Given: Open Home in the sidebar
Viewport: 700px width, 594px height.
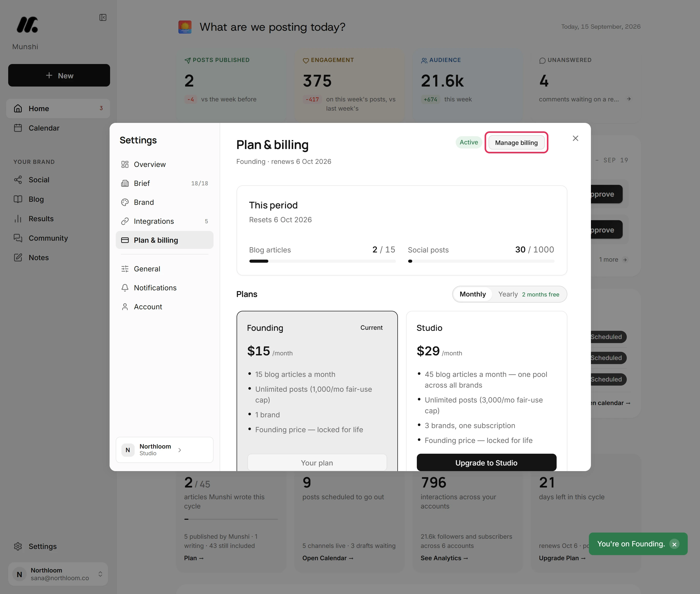Looking at the screenshot, I should click(58, 108).
